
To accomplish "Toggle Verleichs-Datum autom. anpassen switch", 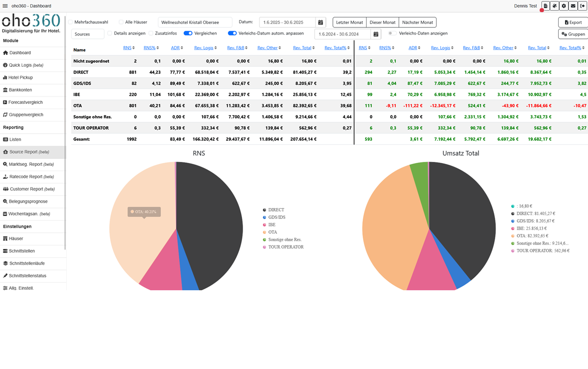I will tap(232, 33).
